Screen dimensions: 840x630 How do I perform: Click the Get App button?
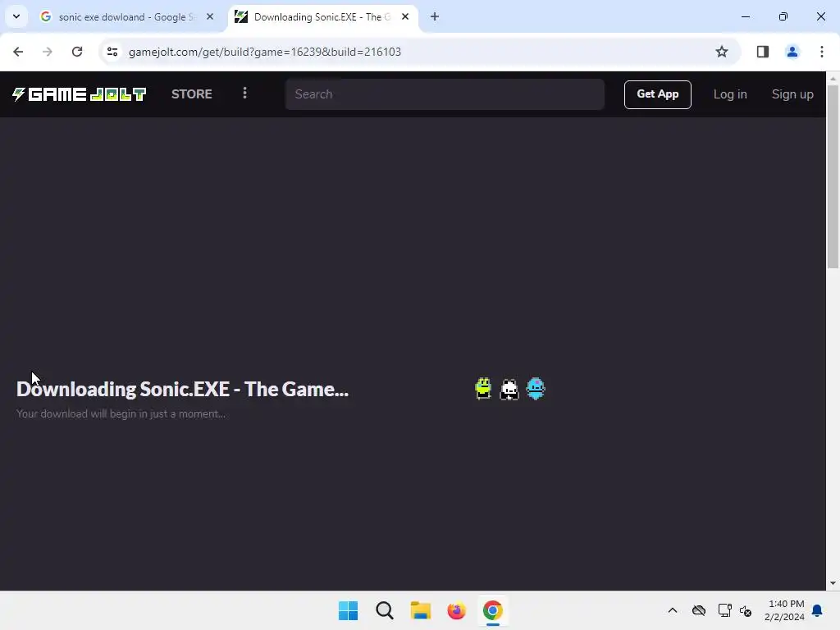click(x=657, y=94)
